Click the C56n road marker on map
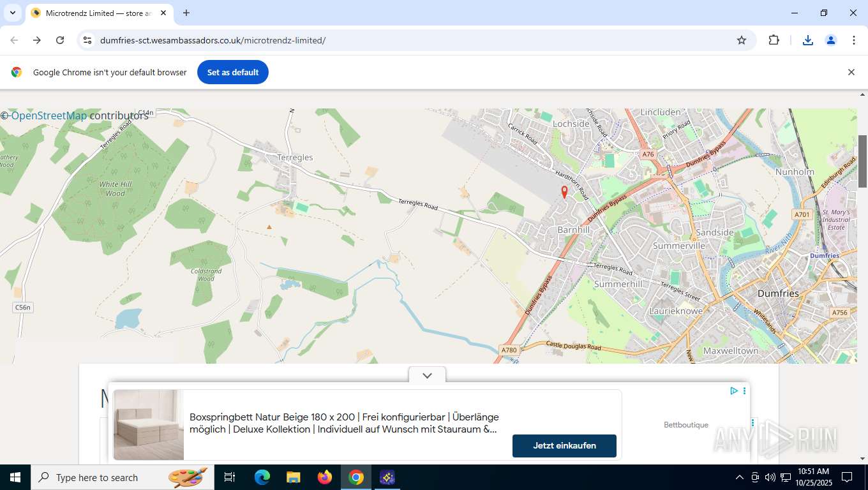Viewport: 868px width, 490px height. (23, 308)
